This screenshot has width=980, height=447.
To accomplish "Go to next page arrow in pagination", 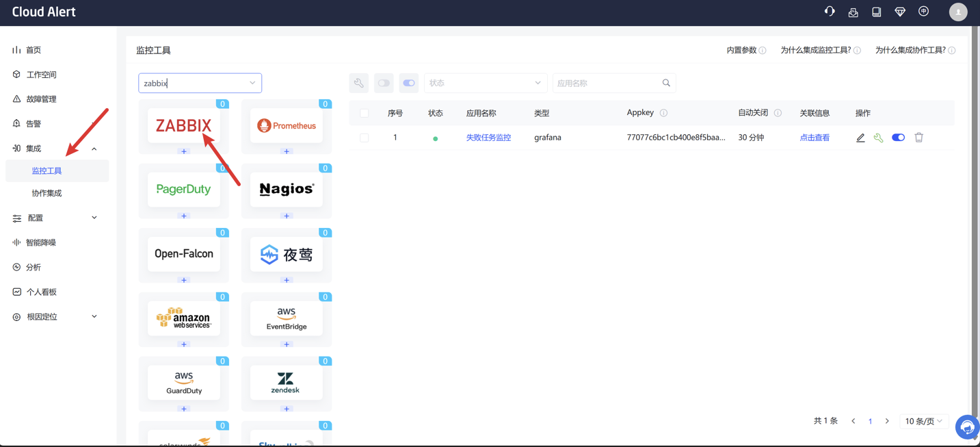I will pyautogui.click(x=887, y=421).
